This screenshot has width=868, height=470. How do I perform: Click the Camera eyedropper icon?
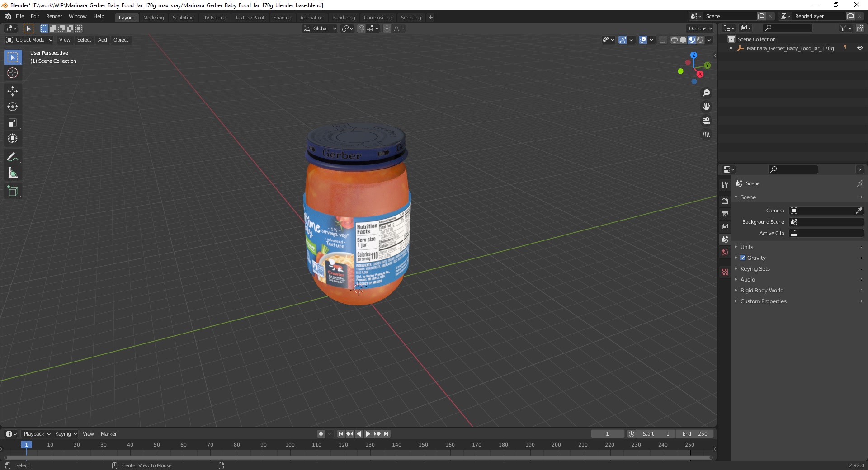[x=859, y=211]
